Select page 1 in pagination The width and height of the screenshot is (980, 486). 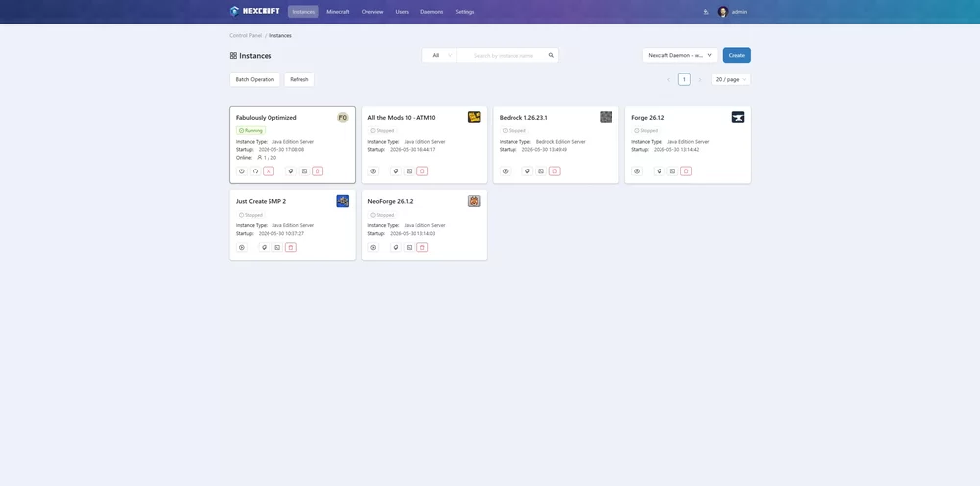(x=684, y=80)
